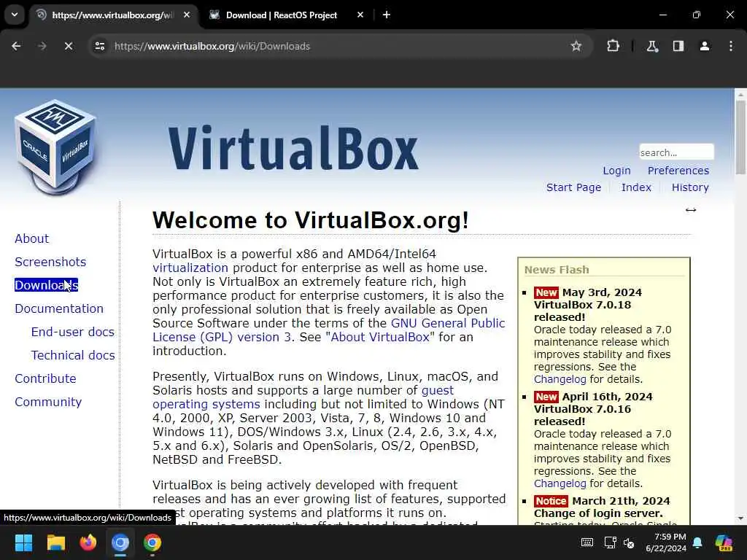Select the active Chromium taskbar icon
Image resolution: width=747 pixels, height=560 pixels.
[x=120, y=542]
